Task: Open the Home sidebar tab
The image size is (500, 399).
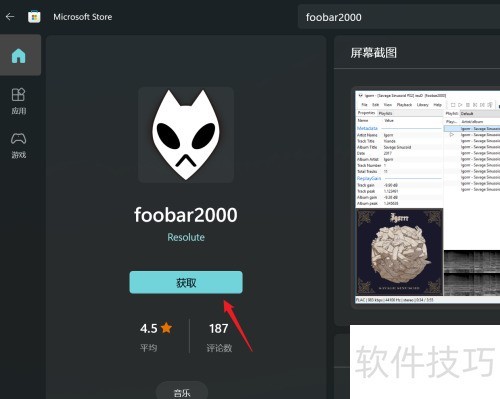Action: 20,55
